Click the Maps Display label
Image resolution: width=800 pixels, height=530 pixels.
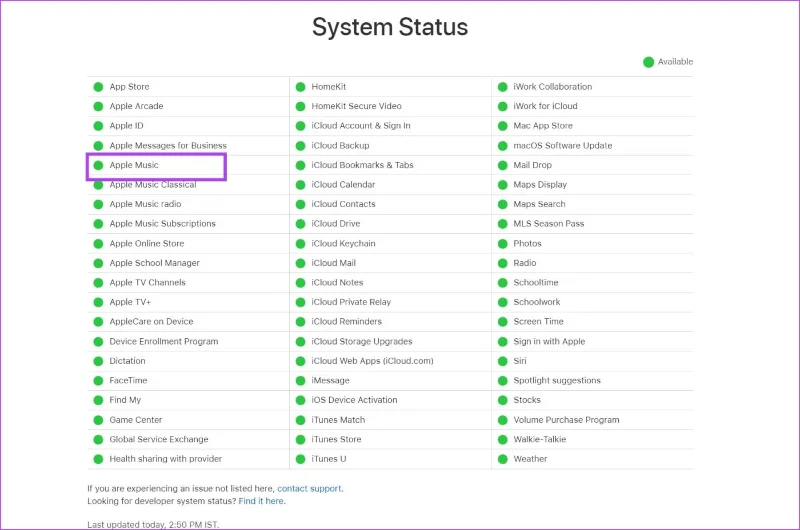[540, 185]
